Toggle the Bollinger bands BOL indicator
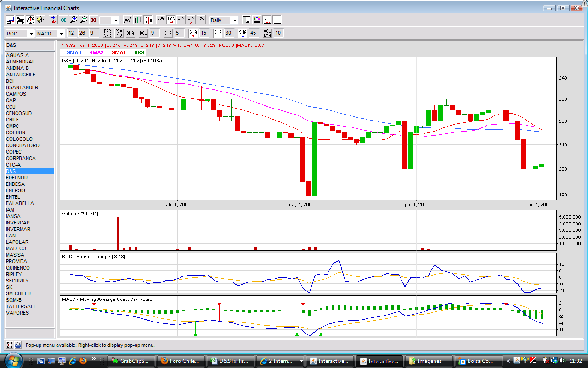Viewport: 588px width, 368px height. tap(143, 33)
